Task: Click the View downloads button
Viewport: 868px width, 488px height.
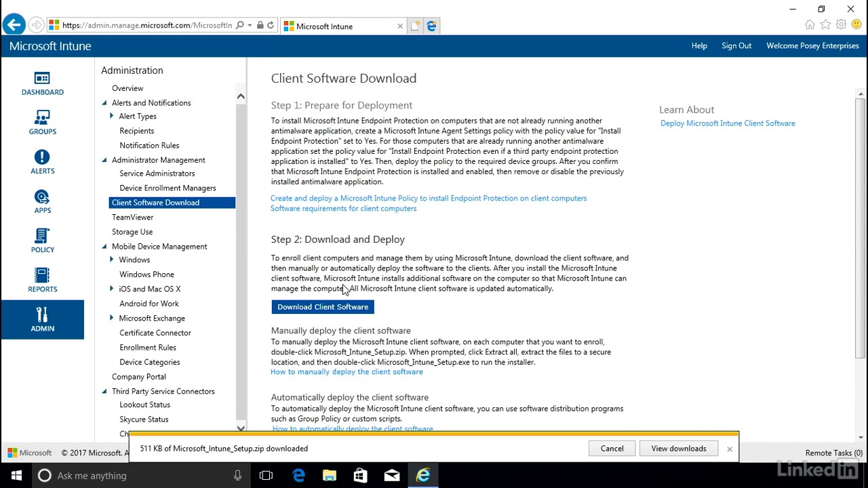Action: [x=679, y=449]
